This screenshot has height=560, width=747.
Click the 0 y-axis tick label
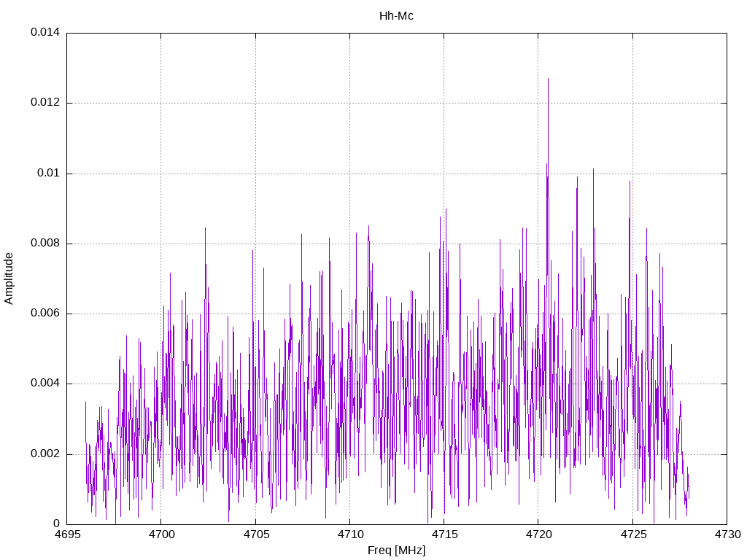[57, 524]
